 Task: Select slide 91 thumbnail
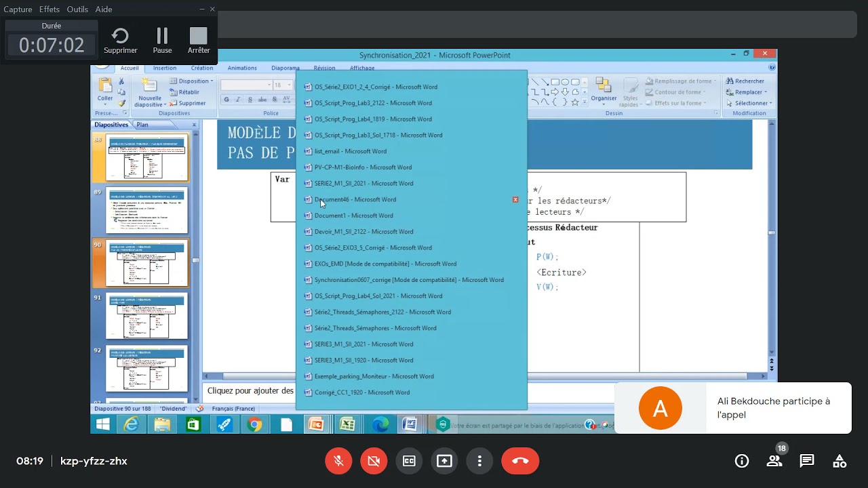146,316
